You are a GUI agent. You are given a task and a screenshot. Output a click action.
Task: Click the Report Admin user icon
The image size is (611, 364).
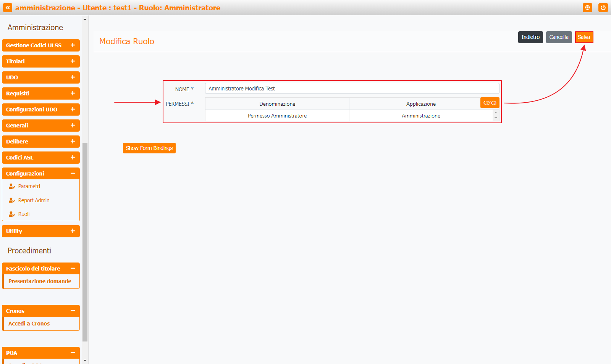(x=12, y=200)
